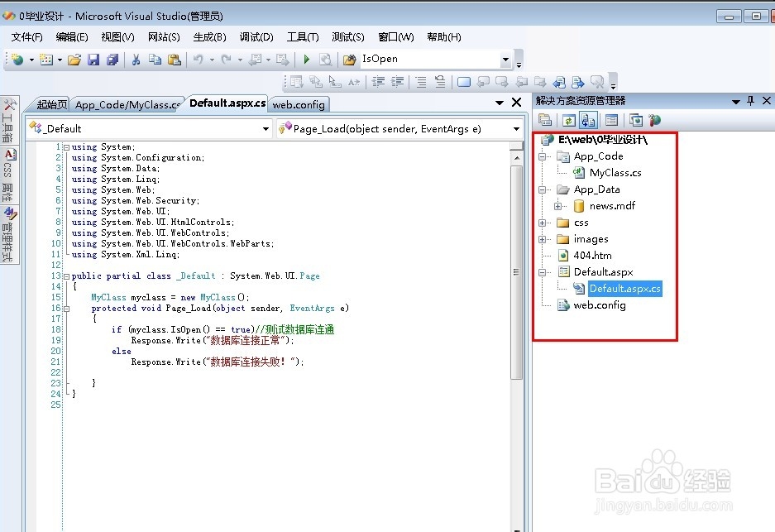Image resolution: width=775 pixels, height=532 pixels.
Task: Click the Save All icon
Action: 112,60
